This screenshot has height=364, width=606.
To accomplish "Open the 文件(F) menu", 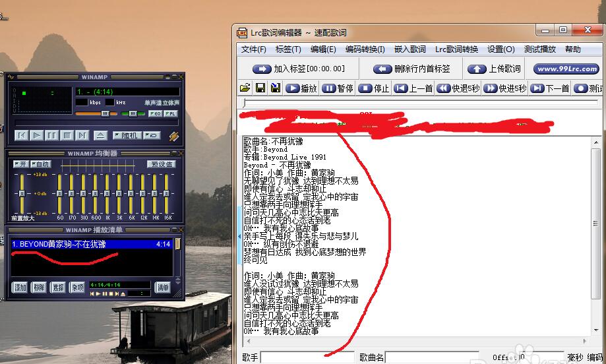I will click(254, 49).
